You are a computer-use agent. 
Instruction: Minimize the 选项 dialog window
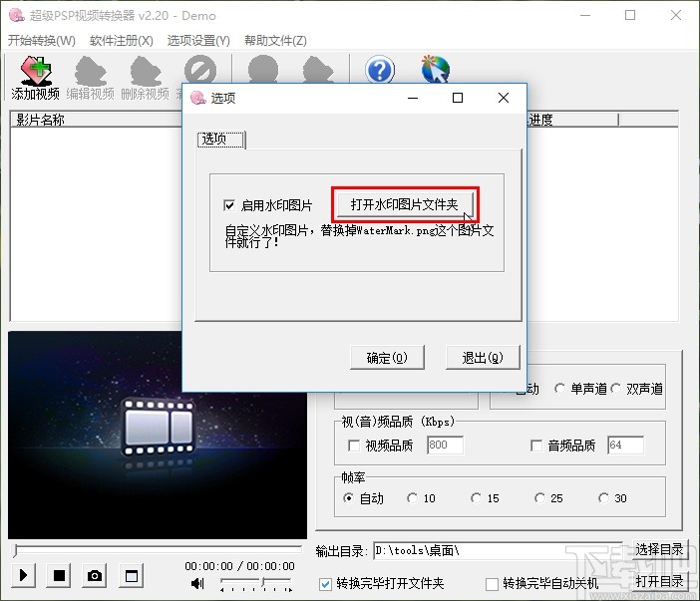point(413,98)
